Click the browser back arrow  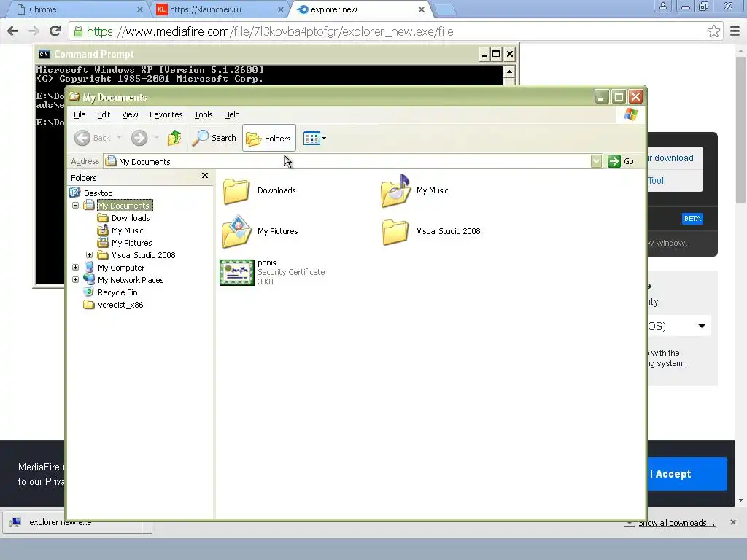click(x=13, y=31)
